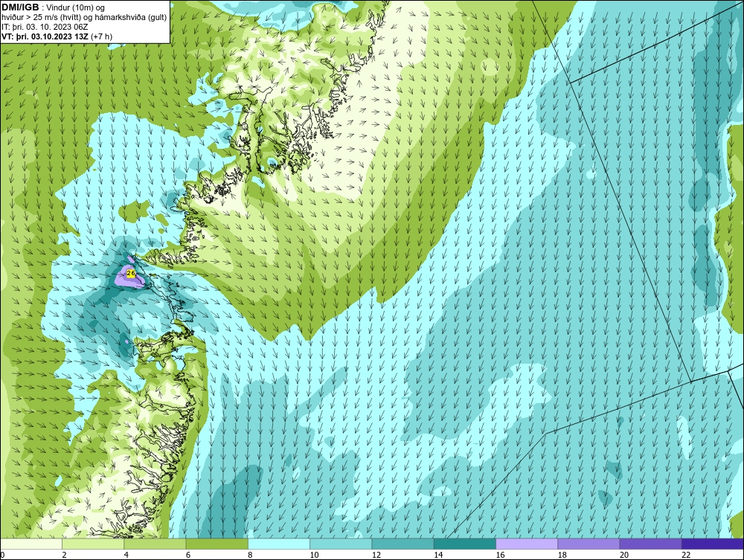Click the legend scale label '12'
The width and height of the screenshot is (744, 560).
(376, 556)
